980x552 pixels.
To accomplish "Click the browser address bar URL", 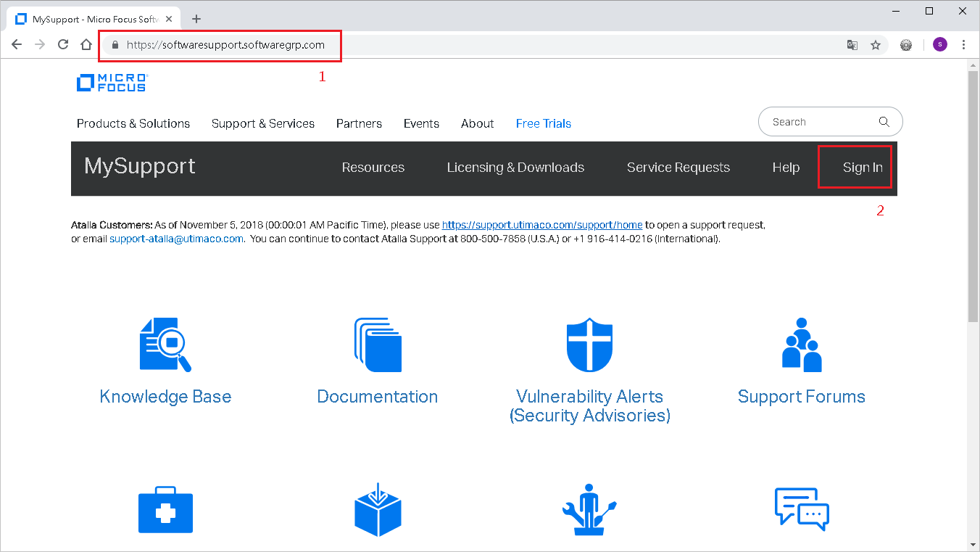I will pyautogui.click(x=225, y=44).
